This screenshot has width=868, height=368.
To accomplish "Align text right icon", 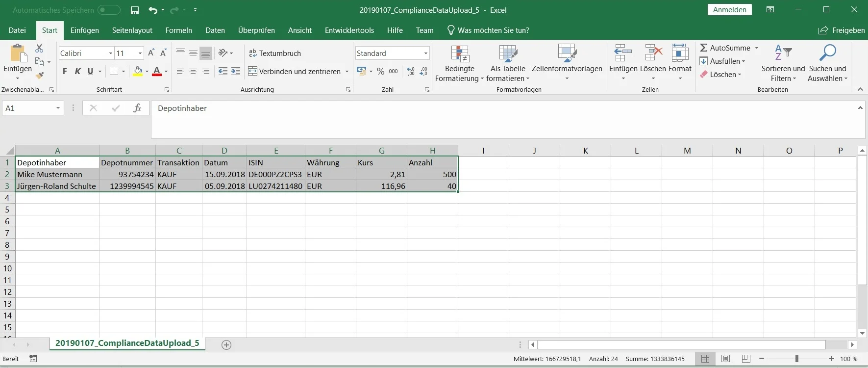I will (206, 72).
